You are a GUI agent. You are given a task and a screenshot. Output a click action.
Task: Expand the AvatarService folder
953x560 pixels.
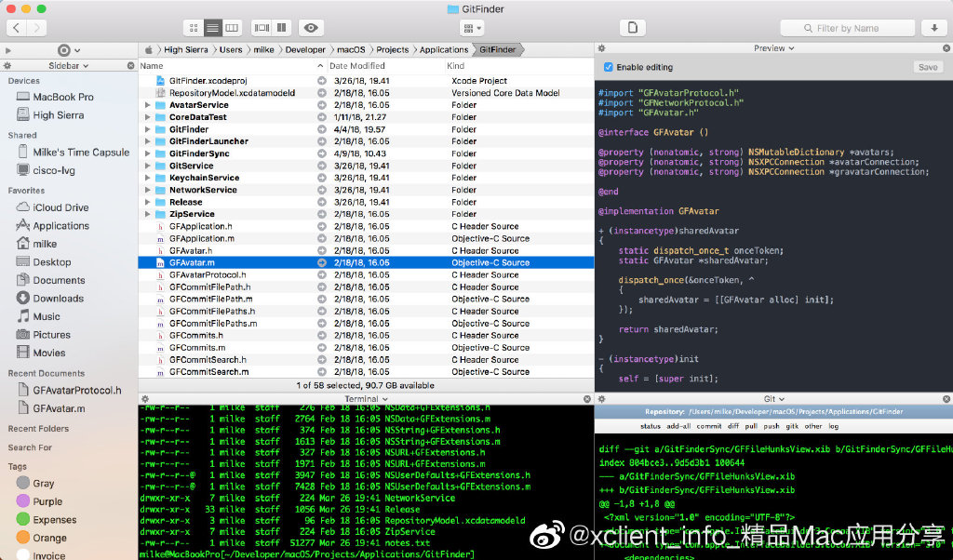coord(147,105)
